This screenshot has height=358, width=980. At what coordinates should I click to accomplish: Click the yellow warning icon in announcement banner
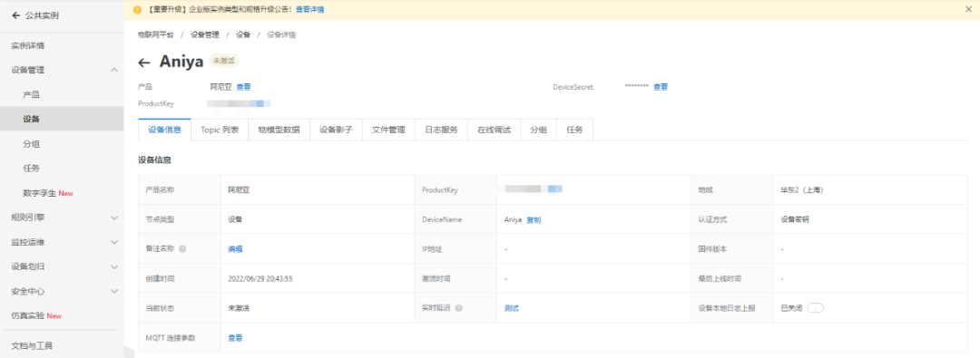(138, 9)
